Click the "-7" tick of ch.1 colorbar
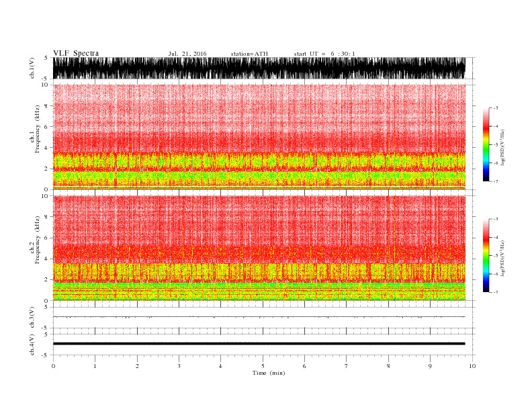532x411 pixels. click(x=495, y=181)
